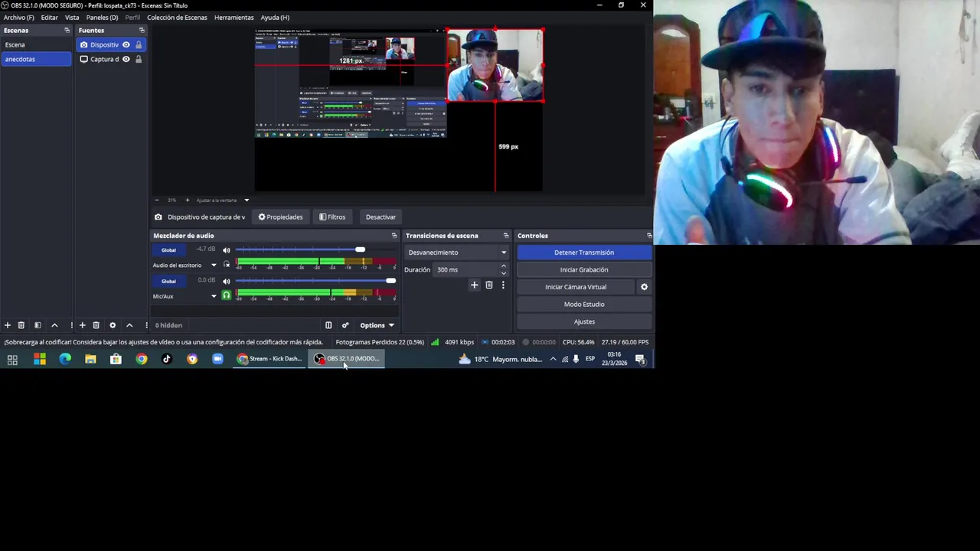Screen dimensions: 980x551
Task: Open File Explorer from the taskbar
Action: pyautogui.click(x=90, y=359)
